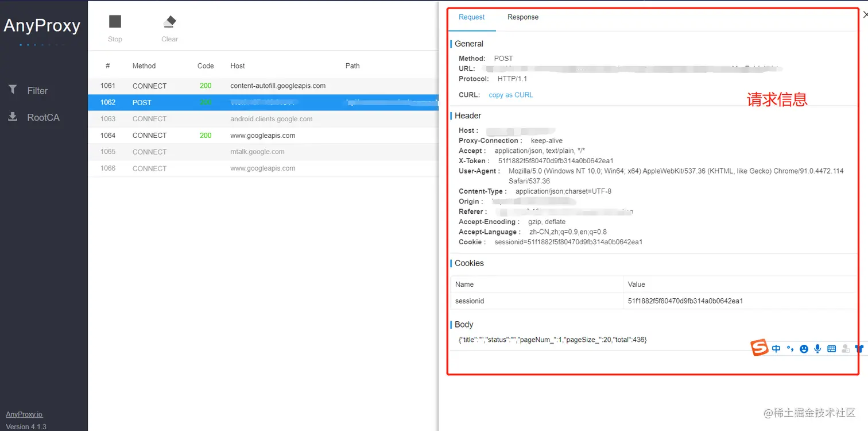Click the Cookies section heading
The width and height of the screenshot is (868, 431).
469,263
